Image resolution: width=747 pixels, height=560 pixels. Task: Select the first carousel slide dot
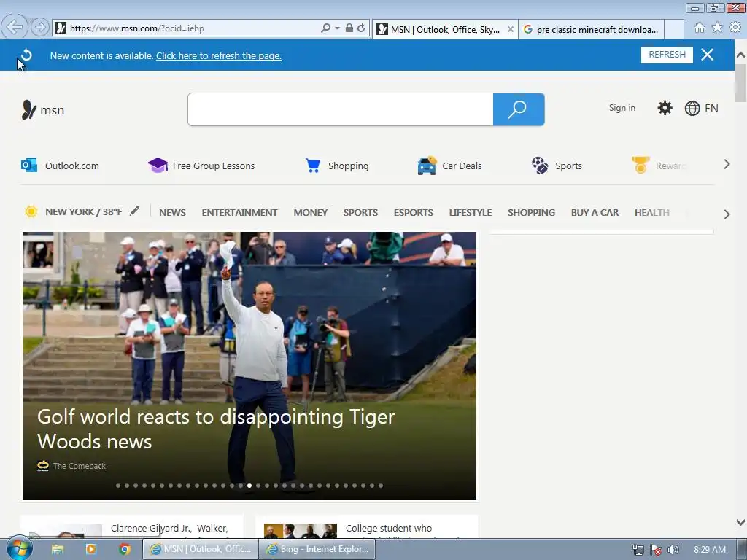coord(118,486)
